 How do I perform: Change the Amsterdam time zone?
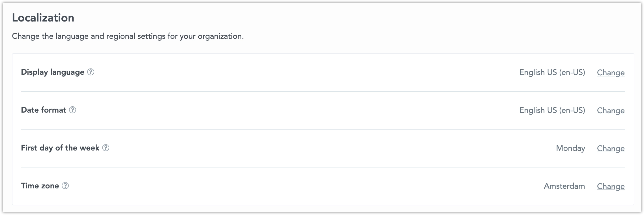tap(610, 186)
